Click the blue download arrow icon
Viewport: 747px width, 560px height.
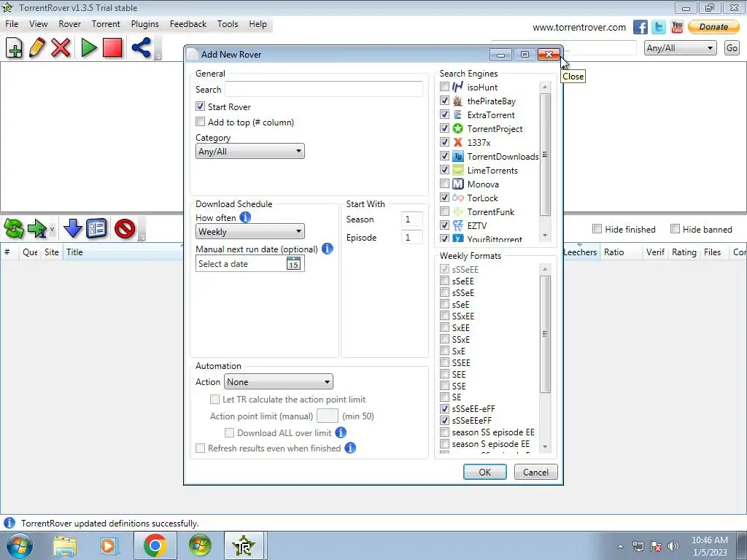click(x=73, y=229)
